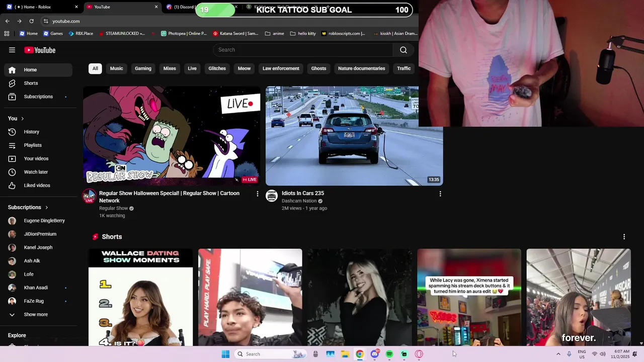Screen dimensions: 644x362
Task: Expand the Subscriptions heading chevron
Action: (47, 207)
